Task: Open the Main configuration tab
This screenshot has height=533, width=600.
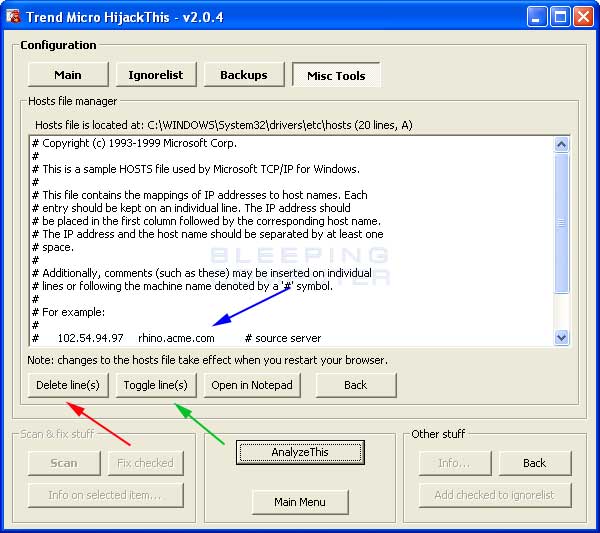Action: tap(68, 75)
